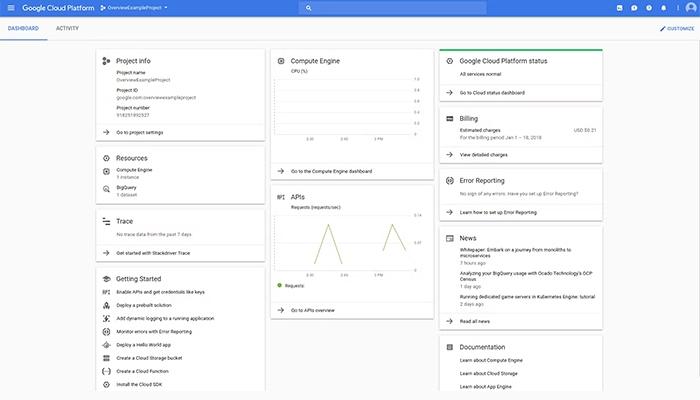Click the search magnifier icon
This screenshot has height=400, width=700.
point(308,8)
